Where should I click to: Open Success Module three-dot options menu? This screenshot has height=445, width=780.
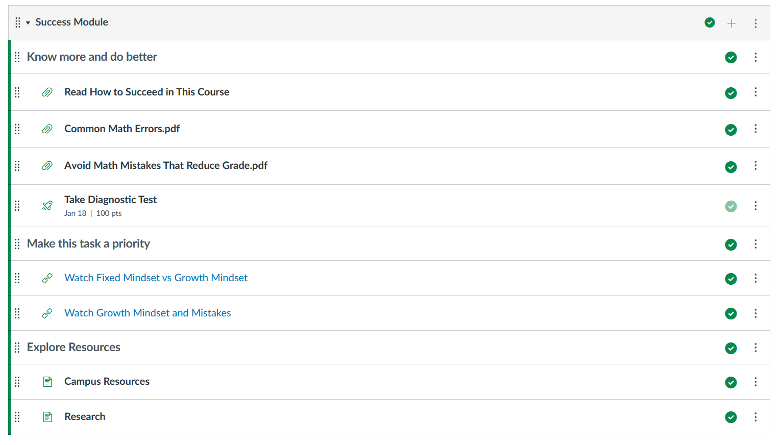pos(755,23)
